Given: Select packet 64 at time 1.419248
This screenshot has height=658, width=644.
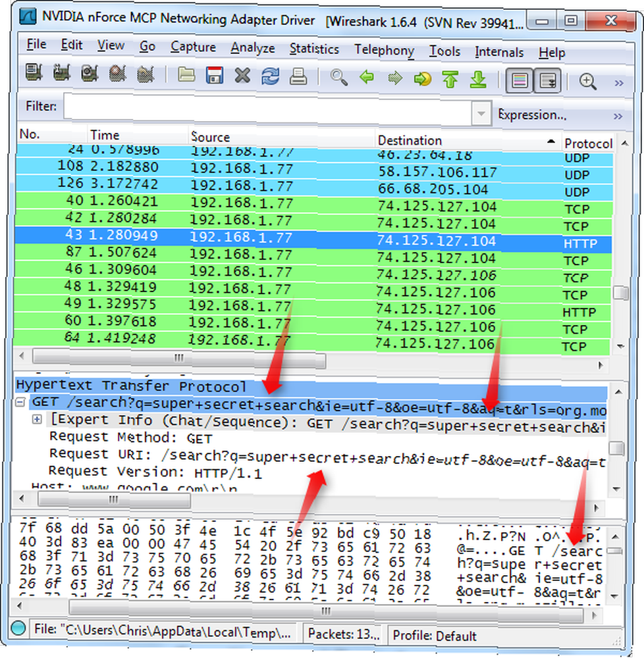Looking at the screenshot, I should point(312,342).
